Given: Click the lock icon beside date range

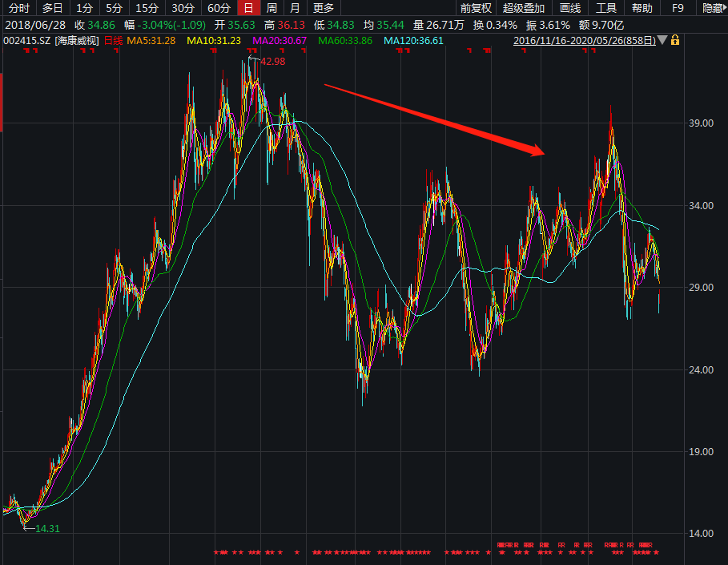Looking at the screenshot, I should pyautogui.click(x=675, y=40).
